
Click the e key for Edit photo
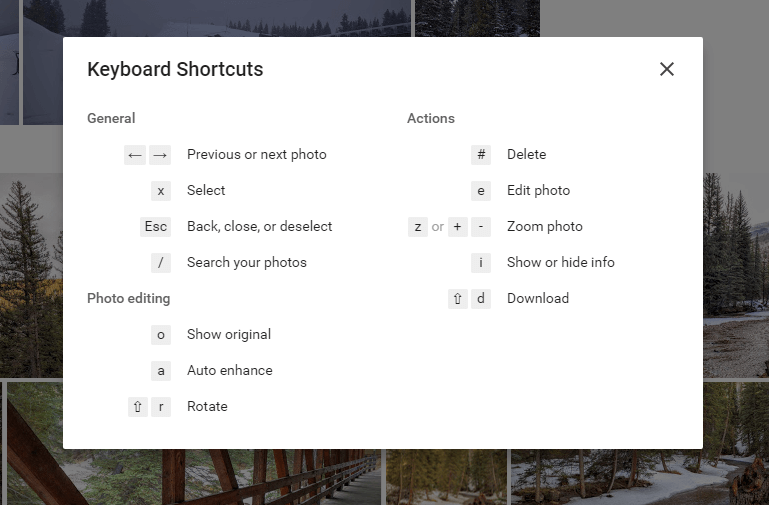(481, 191)
